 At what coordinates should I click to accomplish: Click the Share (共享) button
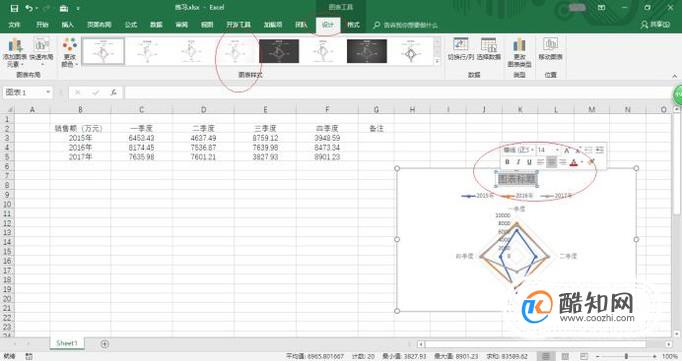(x=655, y=25)
